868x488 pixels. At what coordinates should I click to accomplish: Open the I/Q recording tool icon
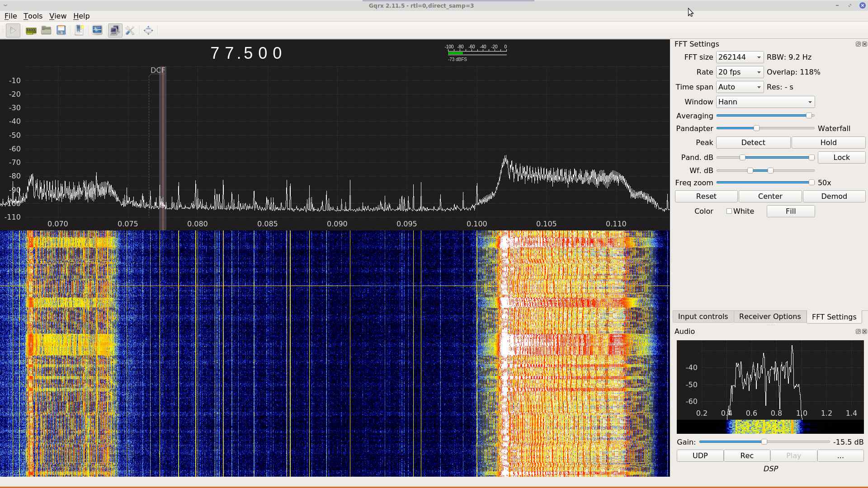pos(97,30)
